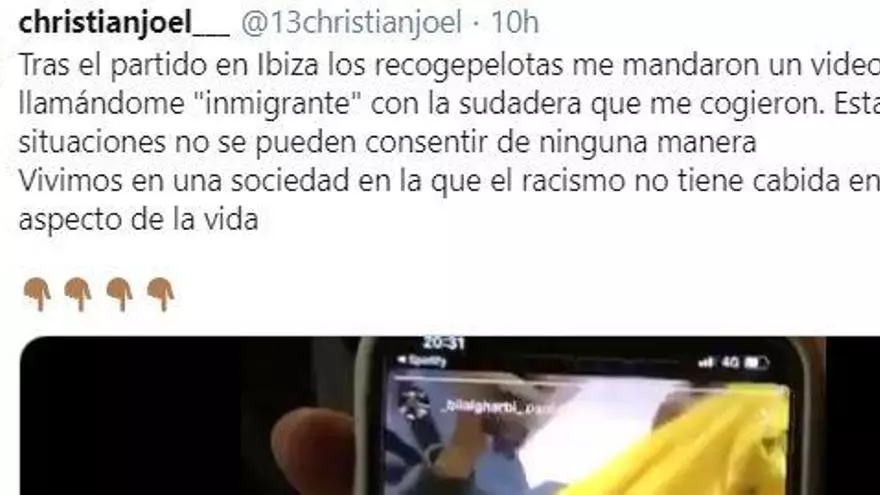The width and height of the screenshot is (880, 495).
Task: Open the christianjoel___ display name profile
Action: tap(123, 23)
